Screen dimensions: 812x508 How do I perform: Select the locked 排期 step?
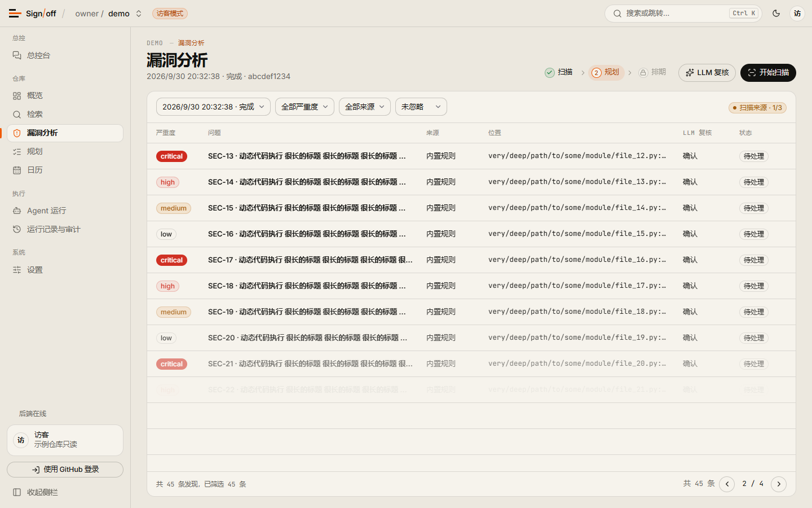(x=652, y=72)
